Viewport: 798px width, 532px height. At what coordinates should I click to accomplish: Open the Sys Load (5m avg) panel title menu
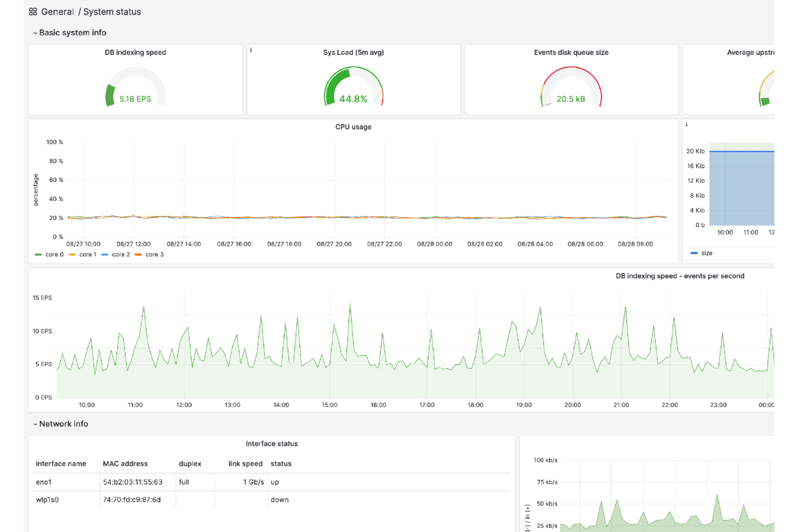pos(353,52)
